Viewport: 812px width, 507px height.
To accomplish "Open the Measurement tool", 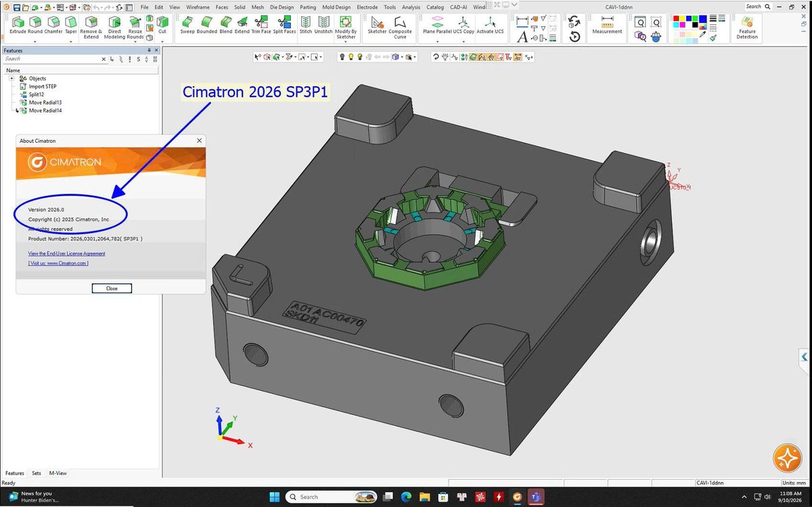I will (x=607, y=26).
